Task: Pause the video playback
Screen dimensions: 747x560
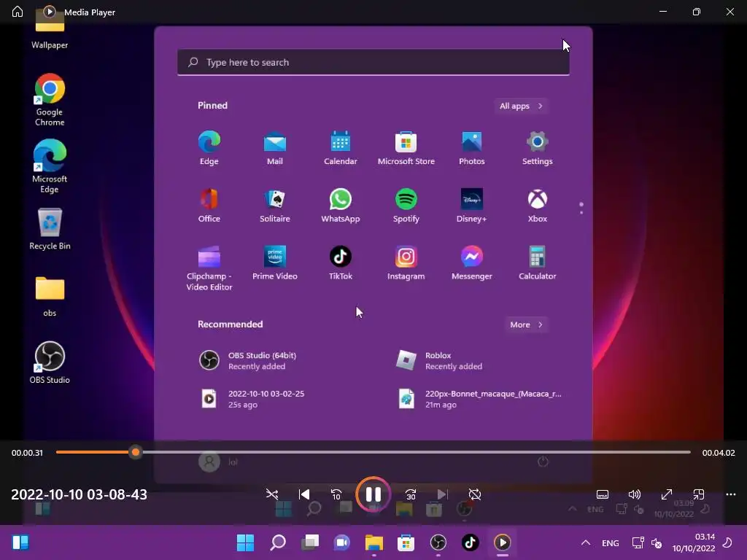Action: click(x=373, y=494)
